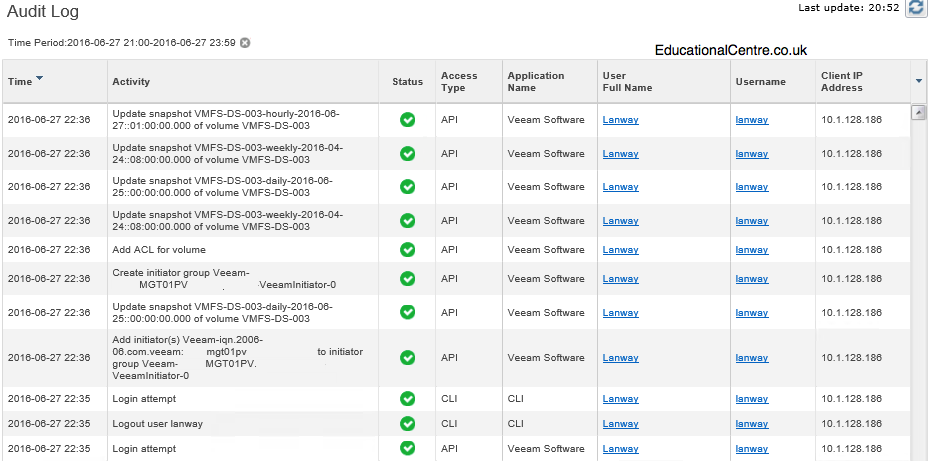Click the Audit Log page title
Viewport: 930px width, 461px height.
coord(43,11)
